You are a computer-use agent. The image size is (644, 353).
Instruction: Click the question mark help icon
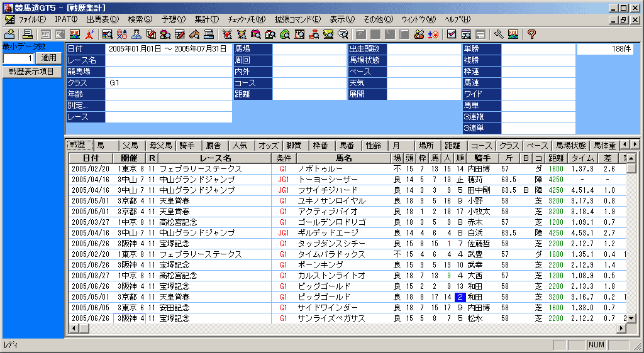click(x=531, y=34)
